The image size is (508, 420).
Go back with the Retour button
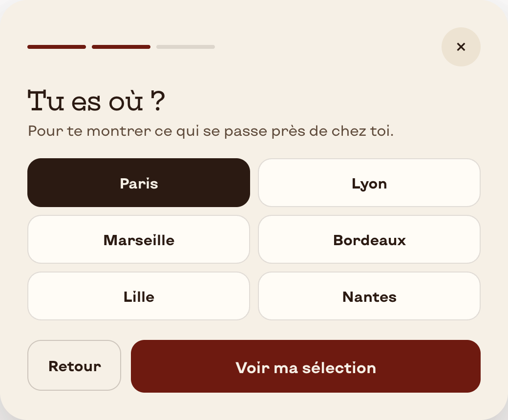point(74,365)
